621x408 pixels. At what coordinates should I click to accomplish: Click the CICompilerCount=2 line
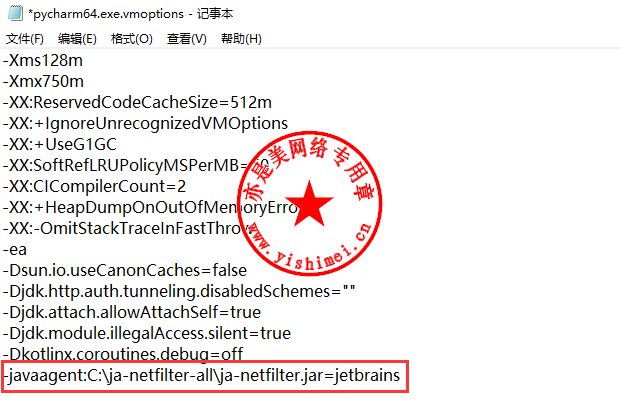click(x=94, y=187)
